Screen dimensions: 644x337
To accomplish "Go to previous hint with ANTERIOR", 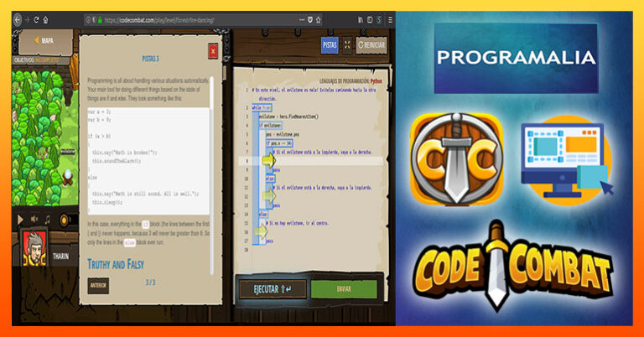I will click(x=98, y=286).
